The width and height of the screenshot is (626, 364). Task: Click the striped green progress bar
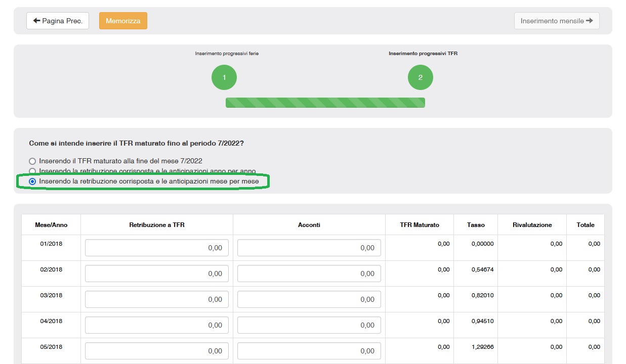point(325,103)
